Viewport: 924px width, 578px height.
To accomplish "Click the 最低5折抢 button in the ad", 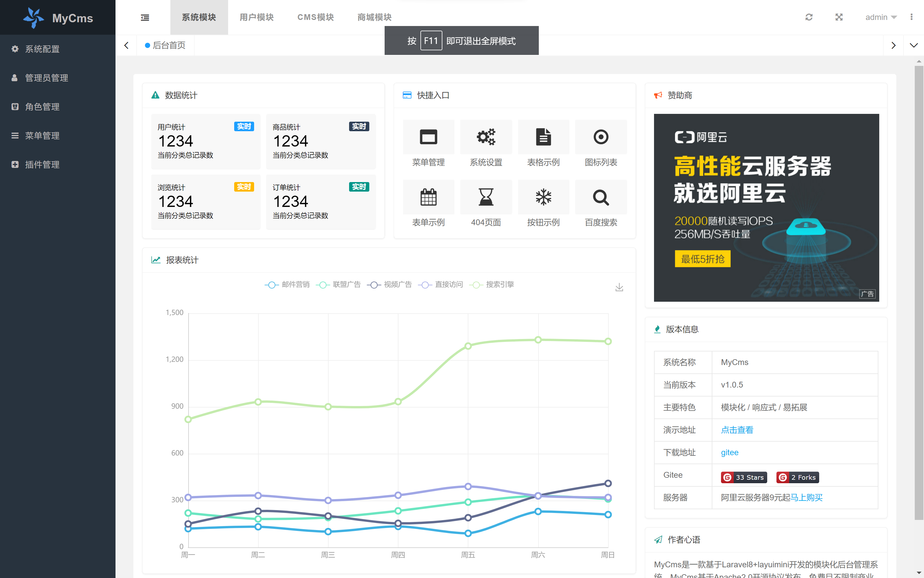I will click(703, 259).
